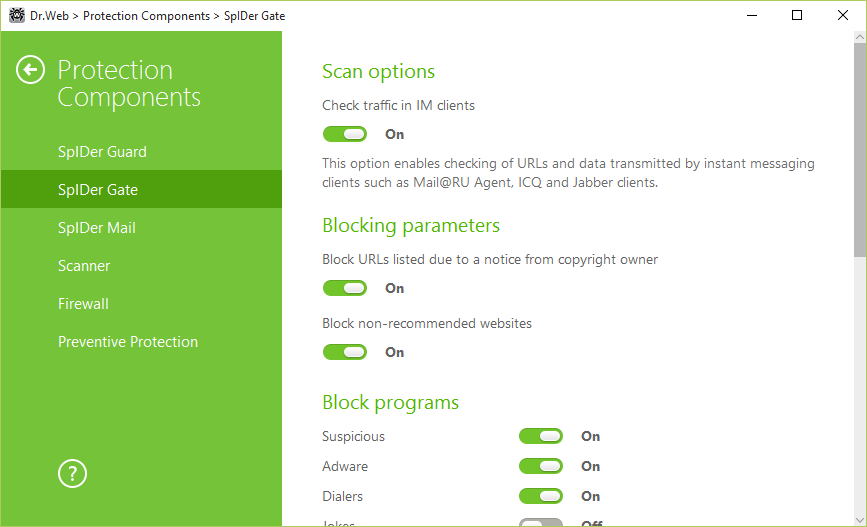Toggle the Suspicious programs switch
Screen dimensions: 867x527
[541, 436]
